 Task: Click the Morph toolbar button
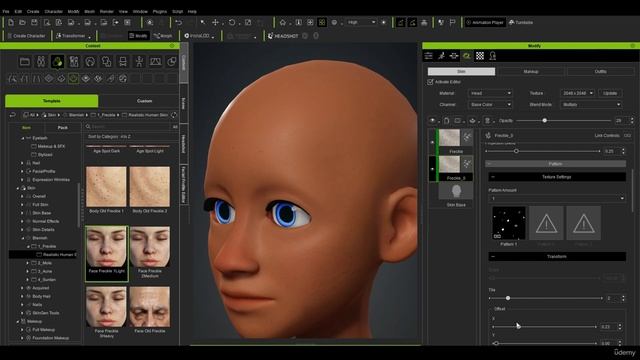163,36
